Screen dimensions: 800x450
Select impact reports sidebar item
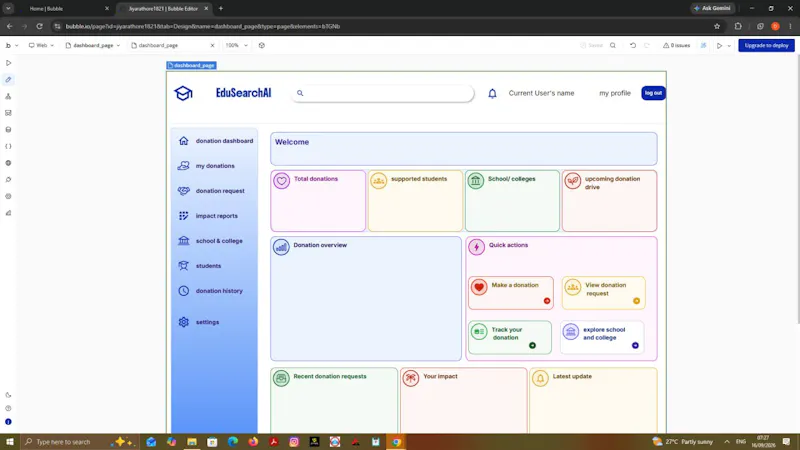[207, 216]
